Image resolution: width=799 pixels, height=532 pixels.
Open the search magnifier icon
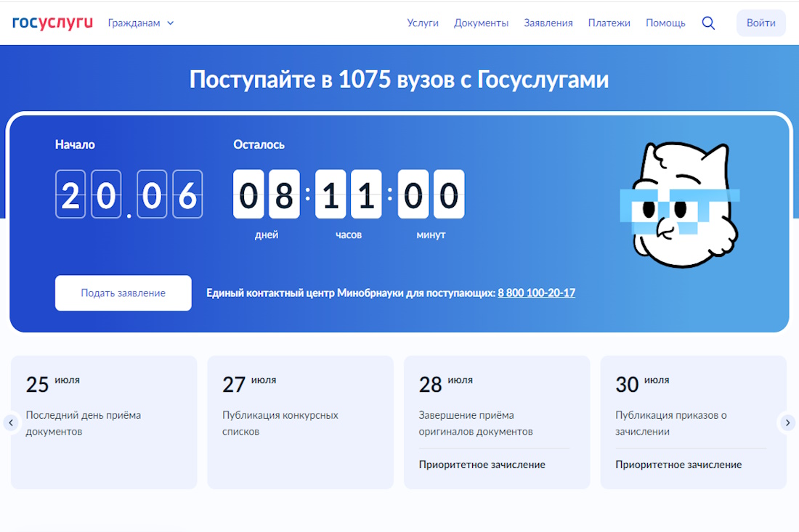708,22
